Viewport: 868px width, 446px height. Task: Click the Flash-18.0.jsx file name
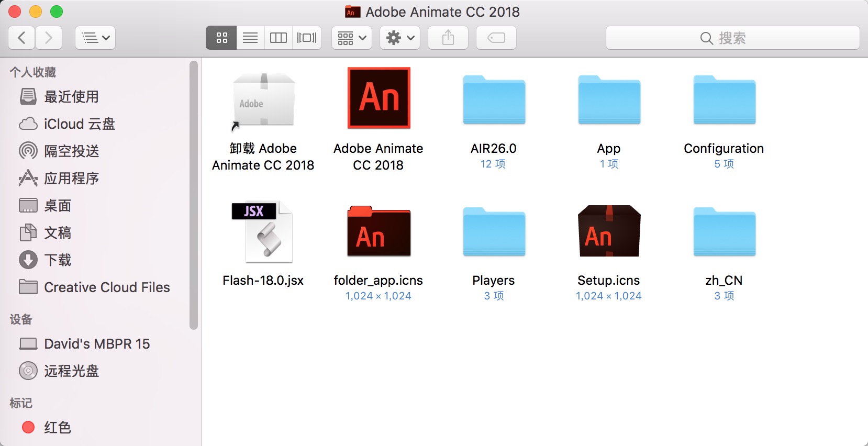tap(263, 280)
